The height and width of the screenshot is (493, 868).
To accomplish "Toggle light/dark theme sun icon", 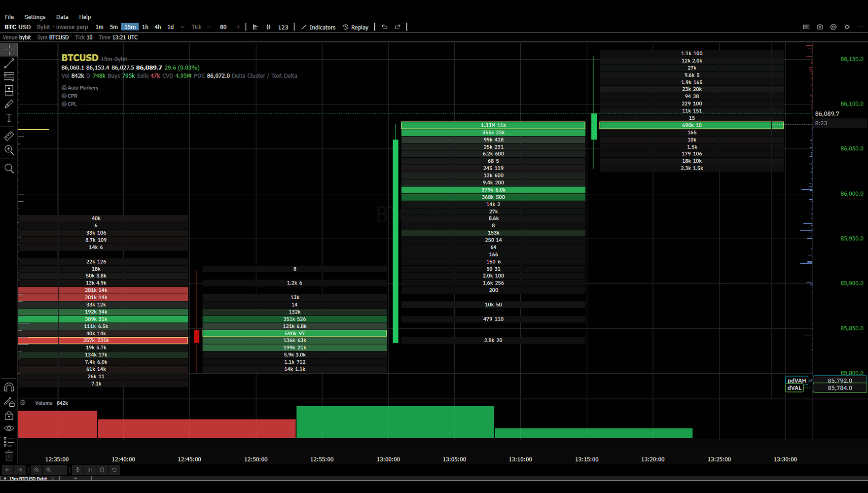I will click(x=847, y=27).
